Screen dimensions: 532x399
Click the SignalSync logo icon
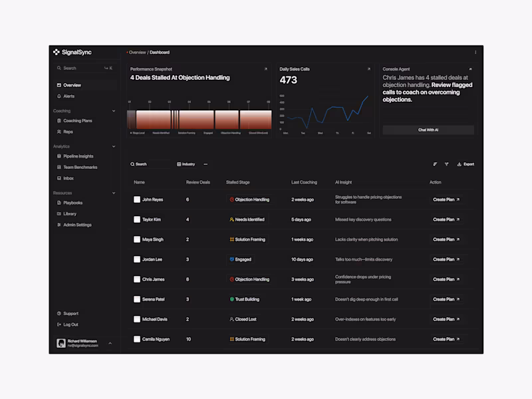(x=57, y=52)
